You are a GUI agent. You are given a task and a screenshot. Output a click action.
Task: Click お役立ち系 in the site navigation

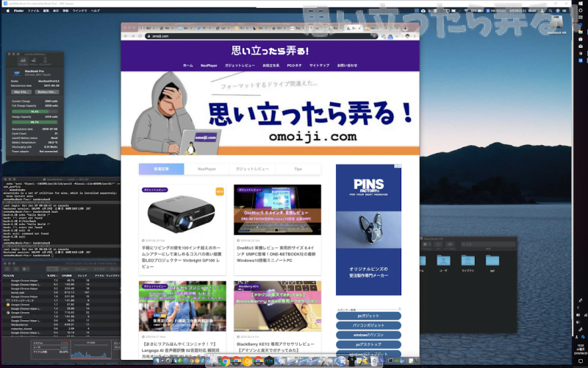point(270,66)
